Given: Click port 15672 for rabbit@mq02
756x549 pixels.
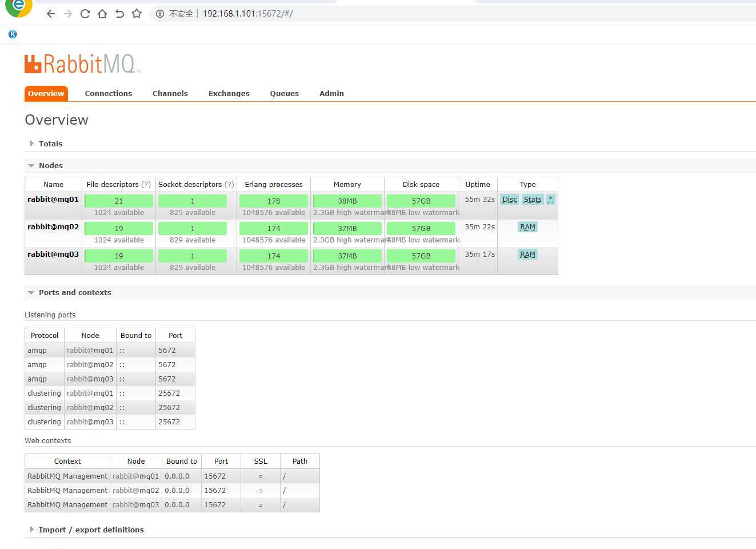Looking at the screenshot, I should (215, 490).
